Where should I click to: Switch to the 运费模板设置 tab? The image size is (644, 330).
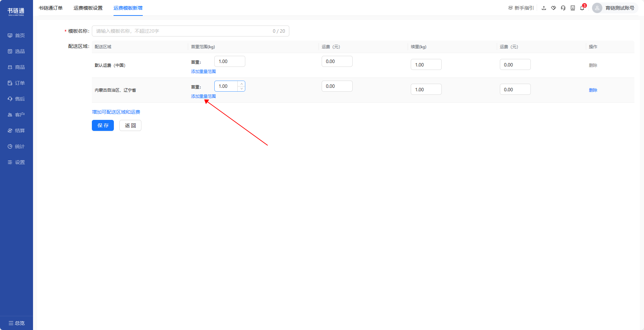coord(88,8)
